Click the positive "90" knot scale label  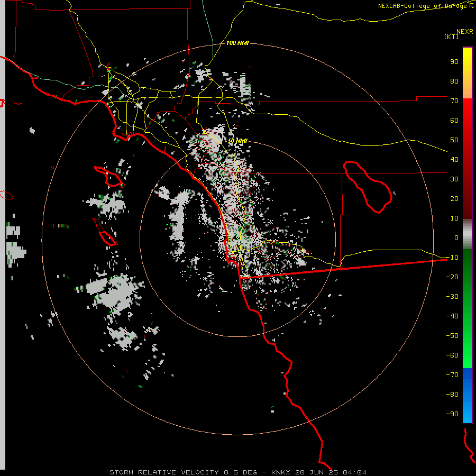pyautogui.click(x=454, y=62)
